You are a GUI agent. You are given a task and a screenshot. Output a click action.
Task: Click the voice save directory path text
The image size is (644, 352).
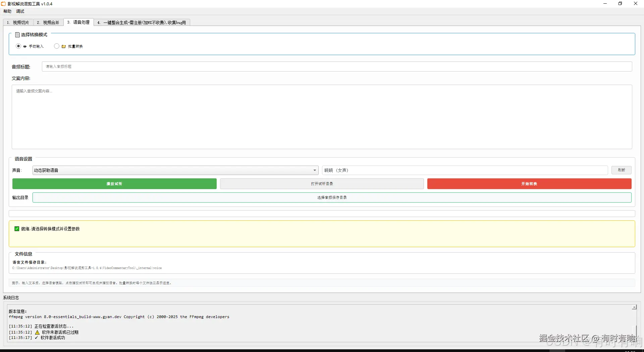87,268
